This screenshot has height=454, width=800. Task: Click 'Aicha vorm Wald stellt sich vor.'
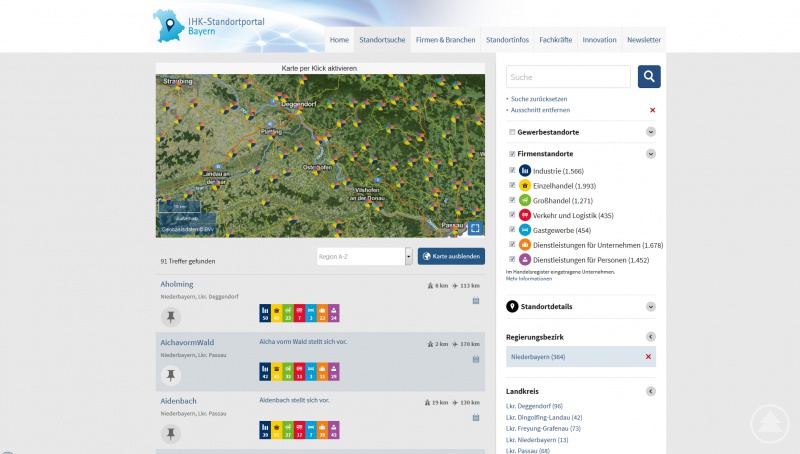coord(303,342)
